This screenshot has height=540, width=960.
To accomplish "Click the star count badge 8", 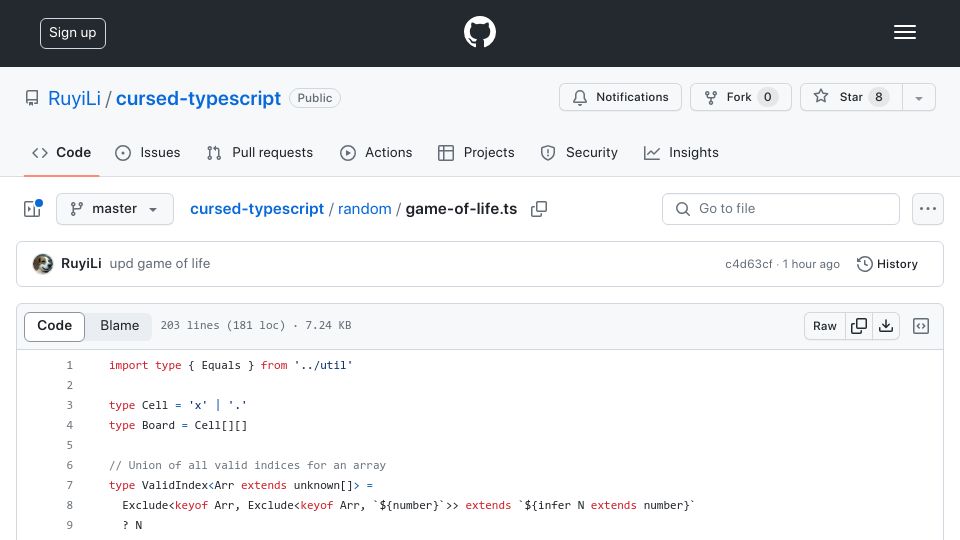I will [879, 97].
